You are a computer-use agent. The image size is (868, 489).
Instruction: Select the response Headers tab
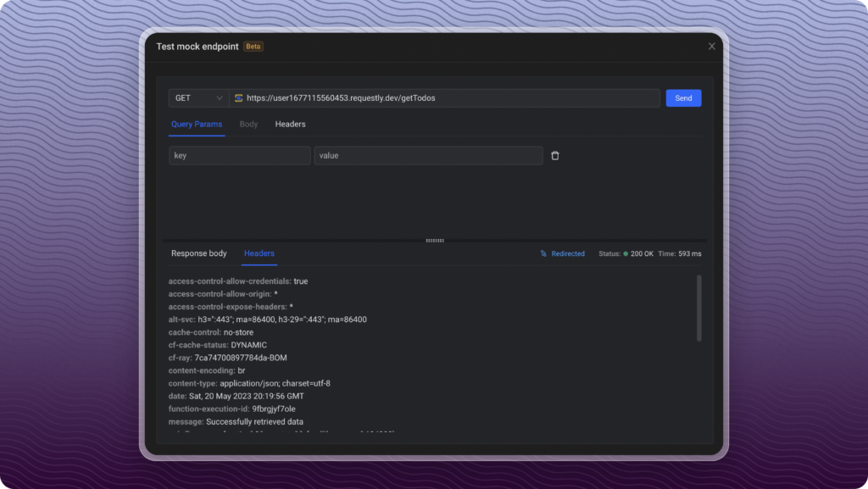click(259, 253)
